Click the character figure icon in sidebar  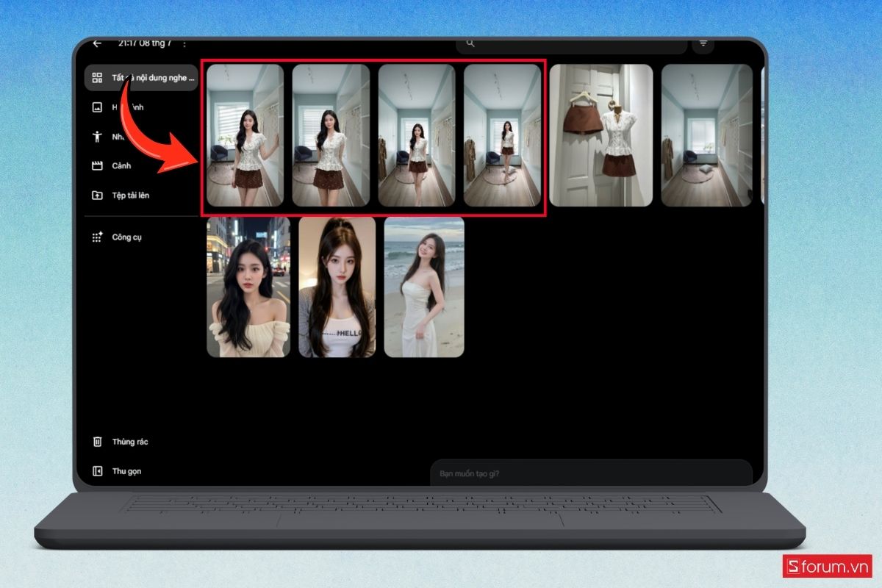[x=97, y=137]
